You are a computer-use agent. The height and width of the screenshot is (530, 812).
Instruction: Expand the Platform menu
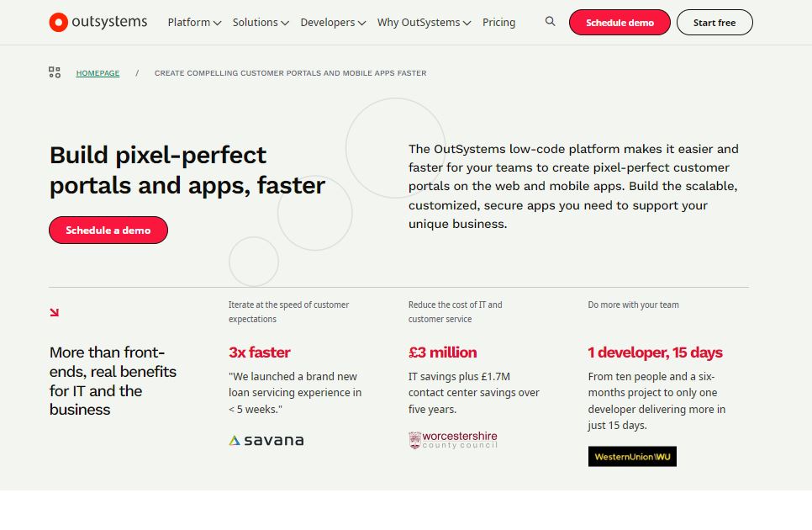pyautogui.click(x=194, y=22)
